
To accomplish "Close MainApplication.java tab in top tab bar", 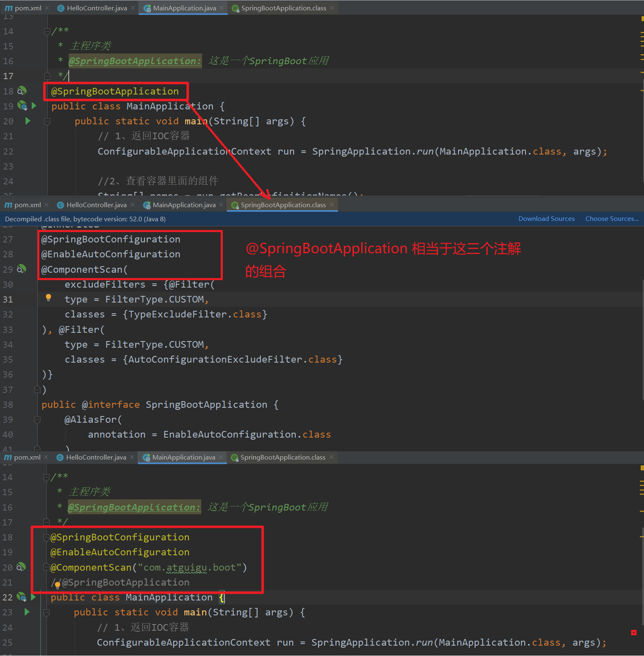I will (x=222, y=8).
